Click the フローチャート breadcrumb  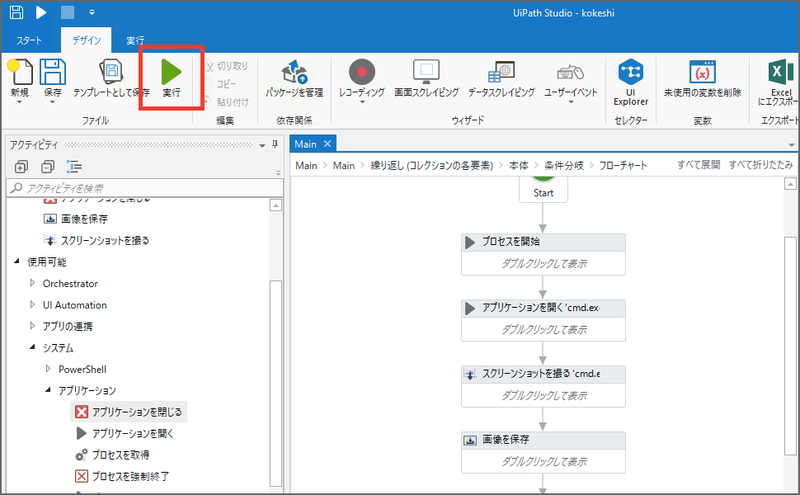point(623,165)
